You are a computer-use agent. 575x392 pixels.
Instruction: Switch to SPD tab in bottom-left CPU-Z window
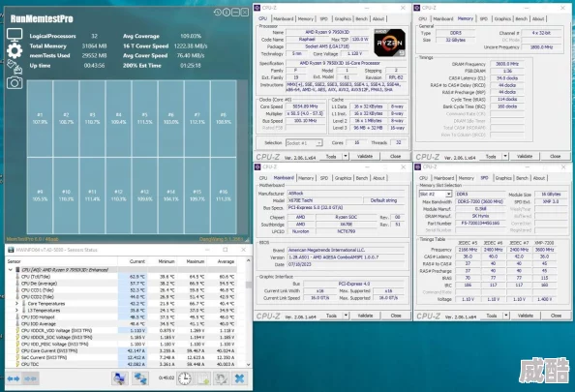324,178
